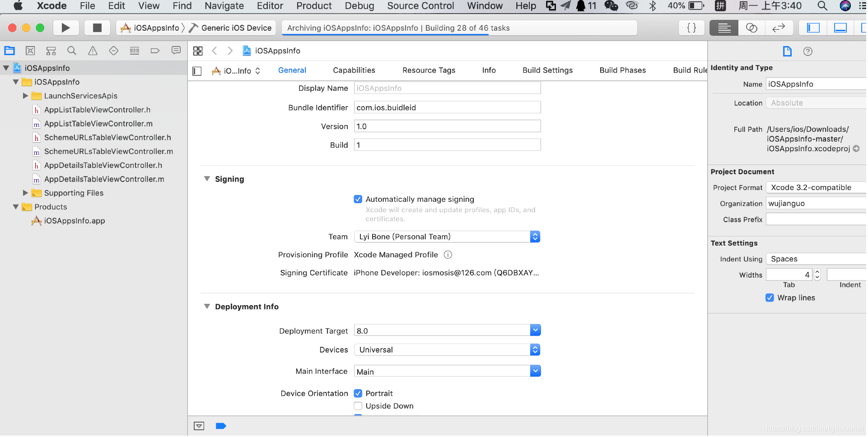
Task: Switch to the Standard editor
Action: click(x=724, y=28)
